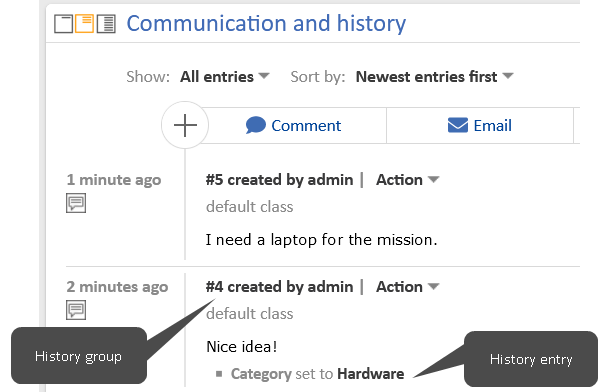Image resolution: width=610 pixels, height=392 pixels.
Task: Click the comment icon under 1 minute ago
Action: pos(76,203)
